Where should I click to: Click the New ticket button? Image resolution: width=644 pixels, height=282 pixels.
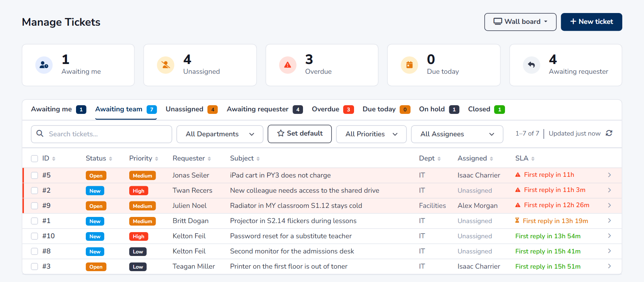(x=591, y=22)
